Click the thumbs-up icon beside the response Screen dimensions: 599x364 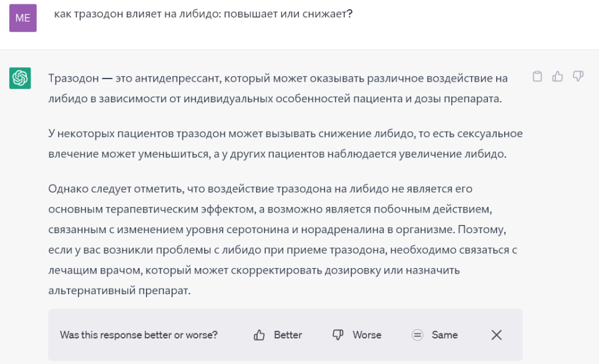tap(558, 77)
